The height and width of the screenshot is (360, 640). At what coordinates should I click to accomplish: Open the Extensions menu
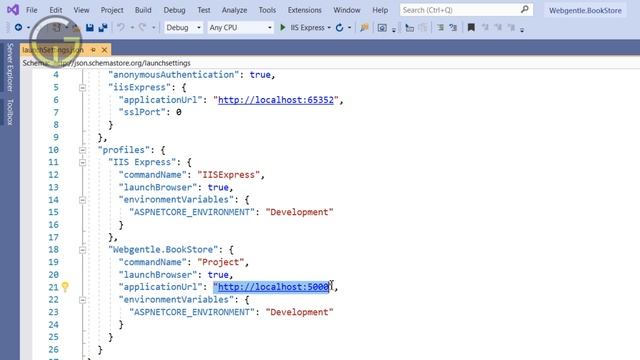(304, 10)
